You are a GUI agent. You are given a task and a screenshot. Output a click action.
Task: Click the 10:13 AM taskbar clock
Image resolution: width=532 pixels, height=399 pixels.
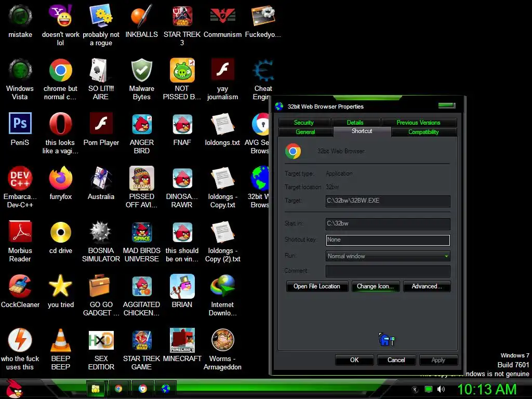point(487,389)
